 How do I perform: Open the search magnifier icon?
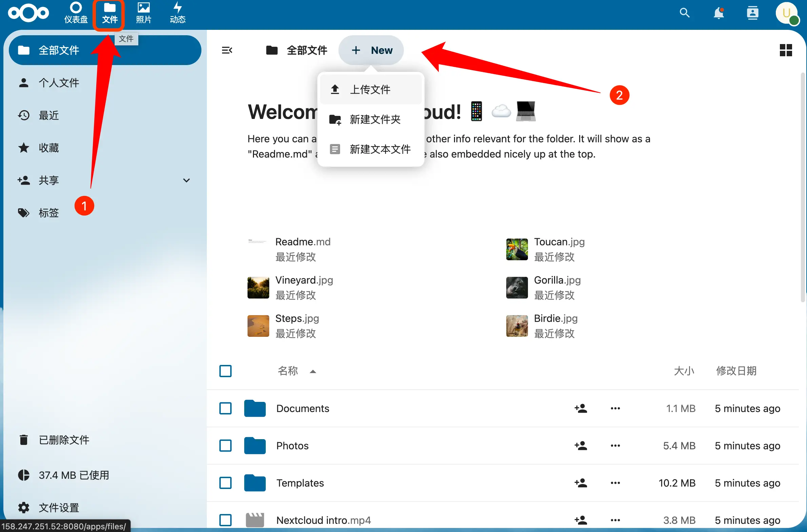pos(685,13)
